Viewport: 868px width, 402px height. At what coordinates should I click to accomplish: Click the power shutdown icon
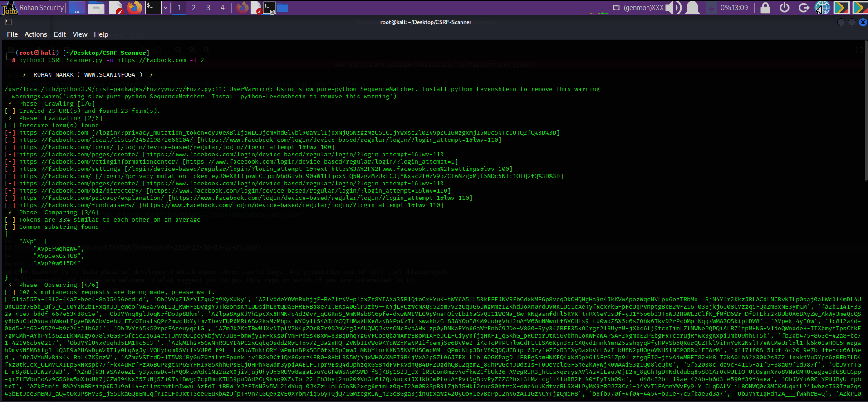coord(785,8)
